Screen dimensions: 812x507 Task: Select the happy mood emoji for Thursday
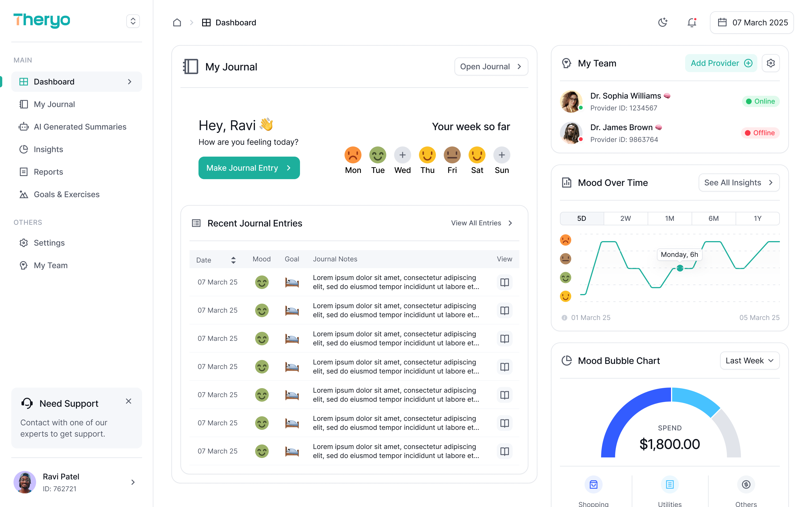[427, 155]
